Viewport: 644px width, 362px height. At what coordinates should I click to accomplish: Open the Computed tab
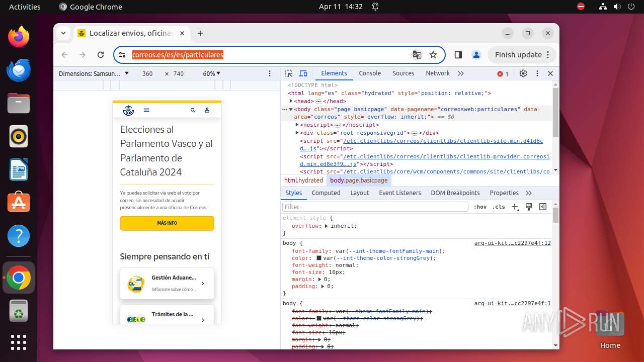[x=326, y=193]
